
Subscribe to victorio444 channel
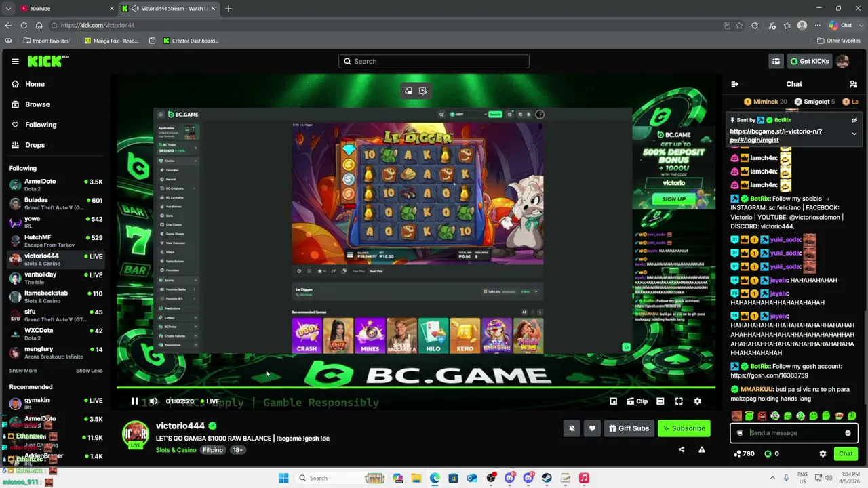[x=684, y=428]
